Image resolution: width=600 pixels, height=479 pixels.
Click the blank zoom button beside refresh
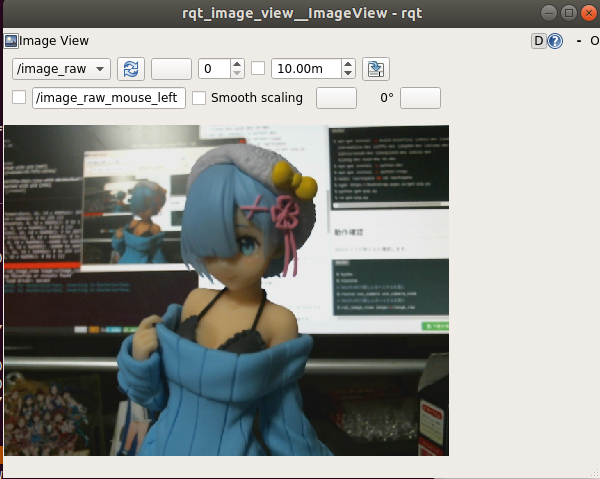tap(171, 69)
